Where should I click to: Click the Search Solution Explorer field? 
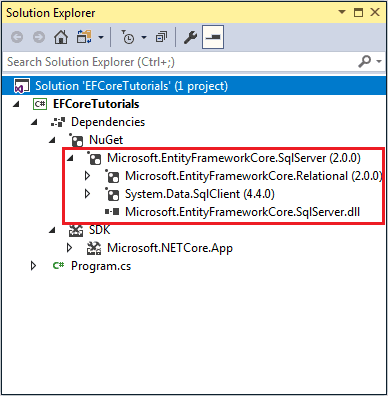[x=180, y=62]
